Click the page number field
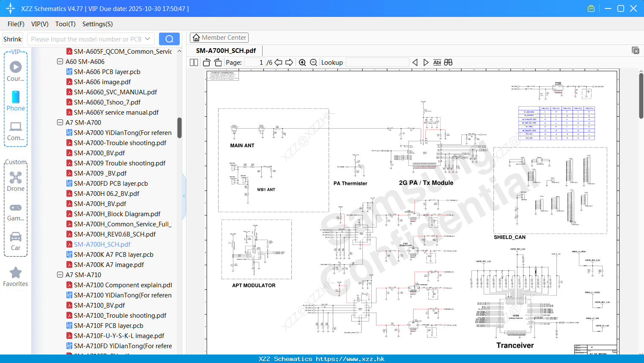 click(x=255, y=62)
